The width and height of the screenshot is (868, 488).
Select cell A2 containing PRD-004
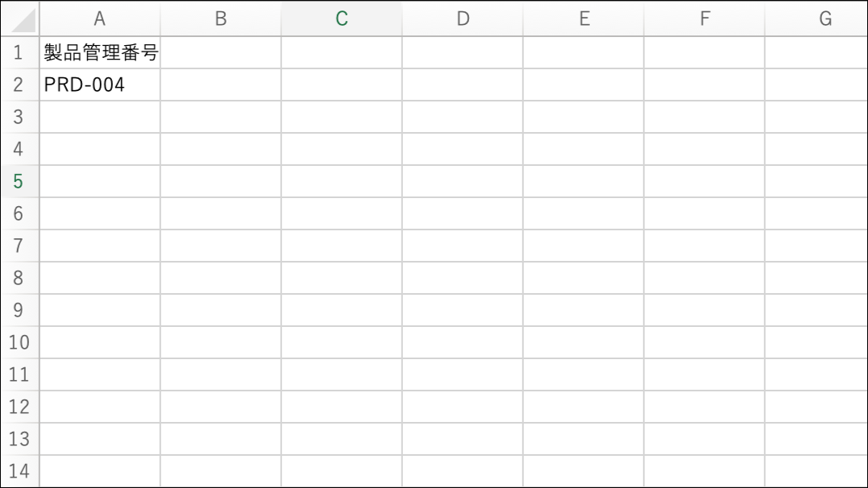100,85
